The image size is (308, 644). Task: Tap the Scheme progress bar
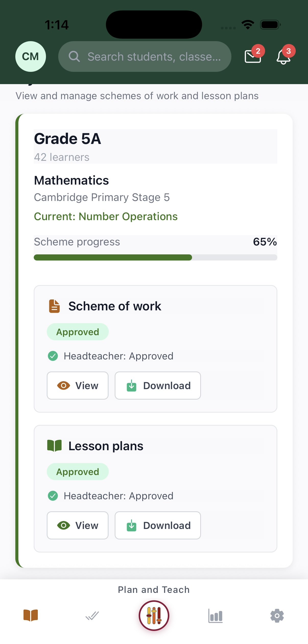155,257
